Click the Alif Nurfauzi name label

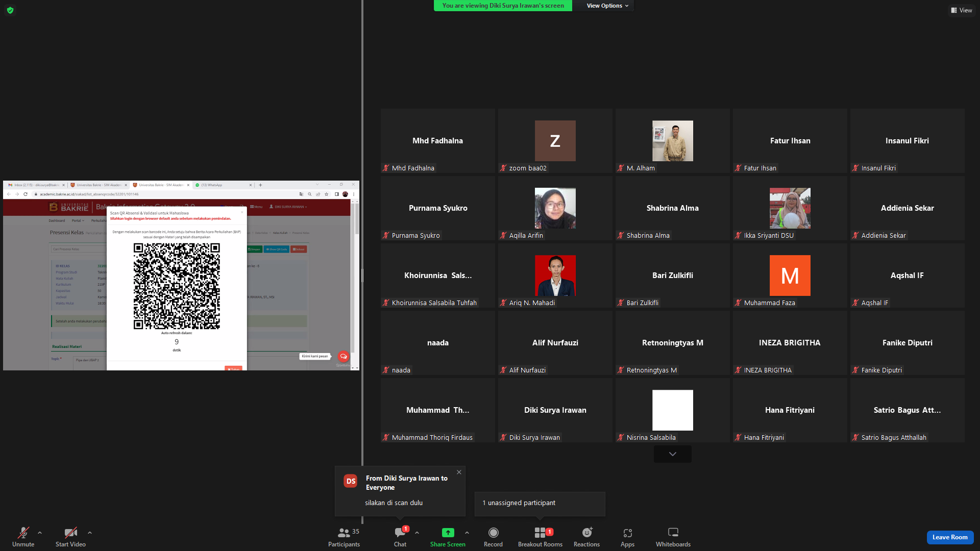tap(527, 370)
